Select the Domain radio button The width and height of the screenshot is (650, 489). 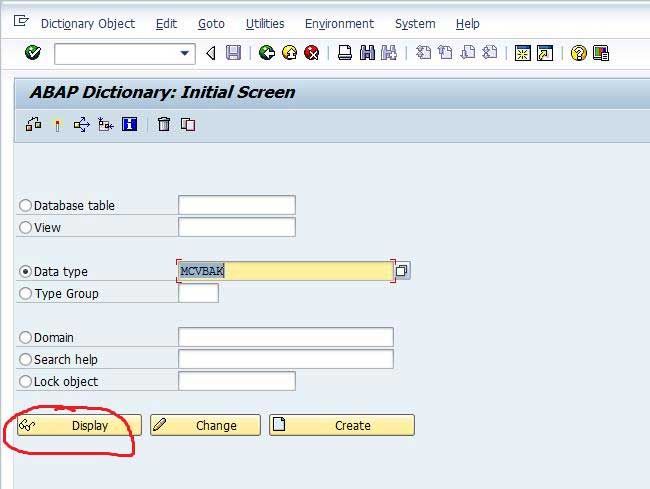(x=25, y=337)
